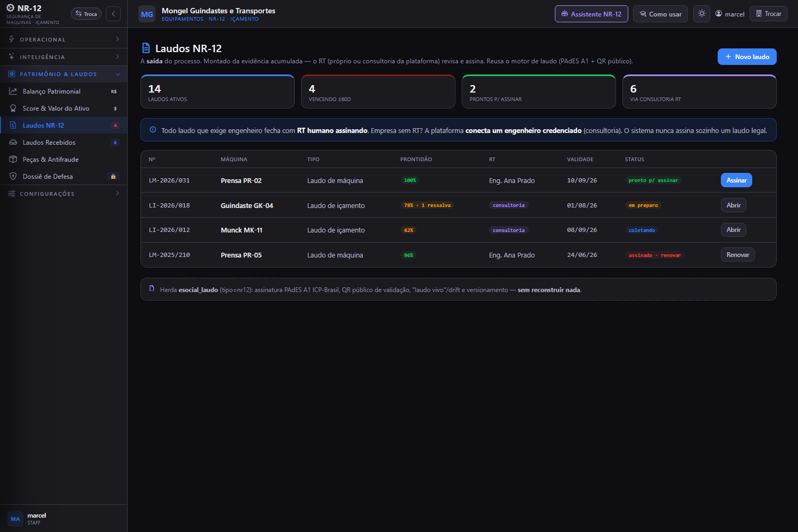798x532 pixels.
Task: Click the NR-12 gear logo icon
Action: 10,8
